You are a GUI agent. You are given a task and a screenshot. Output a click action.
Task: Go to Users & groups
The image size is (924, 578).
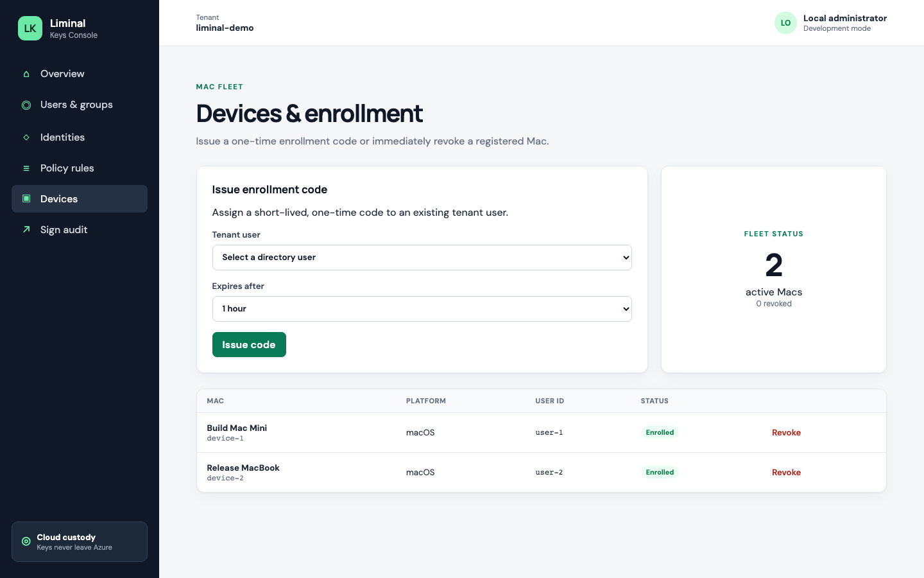pos(80,105)
